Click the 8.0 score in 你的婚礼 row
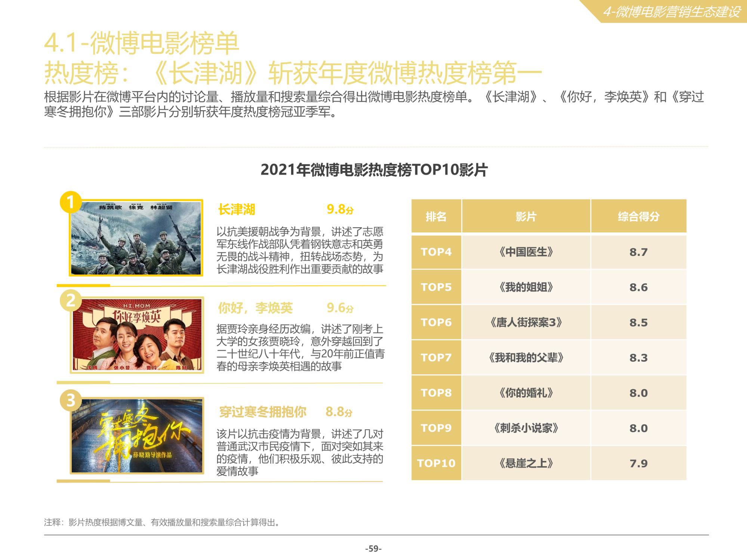The width and height of the screenshot is (747, 560). click(x=638, y=393)
